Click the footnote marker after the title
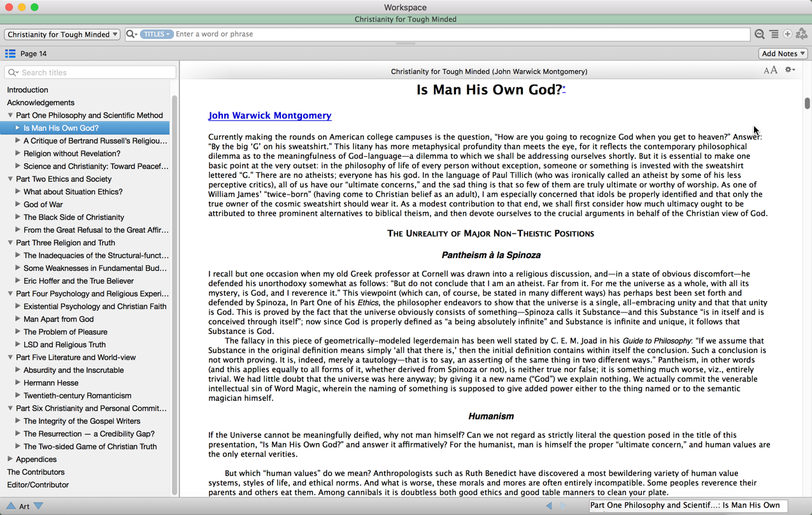 click(x=564, y=89)
